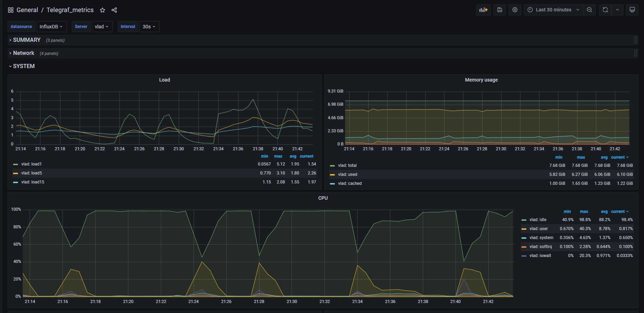Grab SUMMARY row drag handle

tap(635, 40)
